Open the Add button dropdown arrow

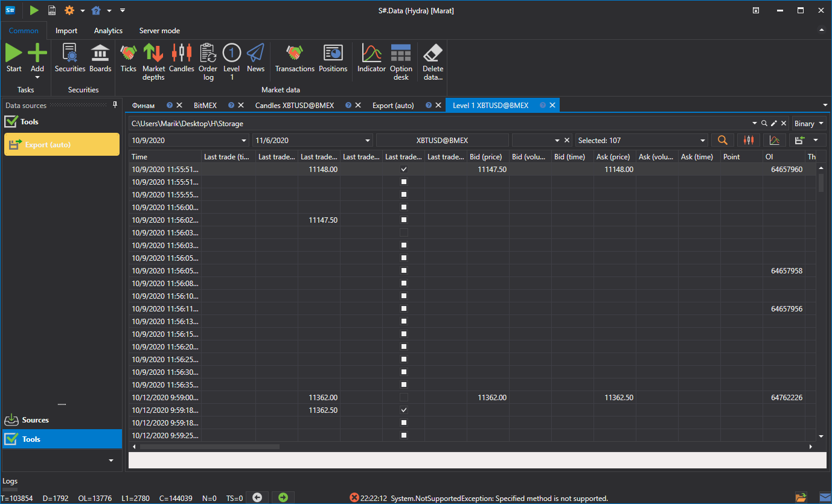[37, 77]
